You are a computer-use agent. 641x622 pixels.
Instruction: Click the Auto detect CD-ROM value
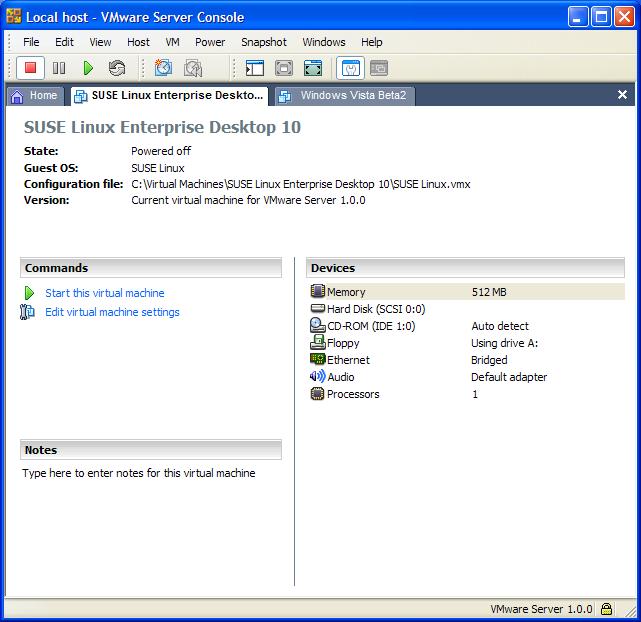(x=500, y=326)
